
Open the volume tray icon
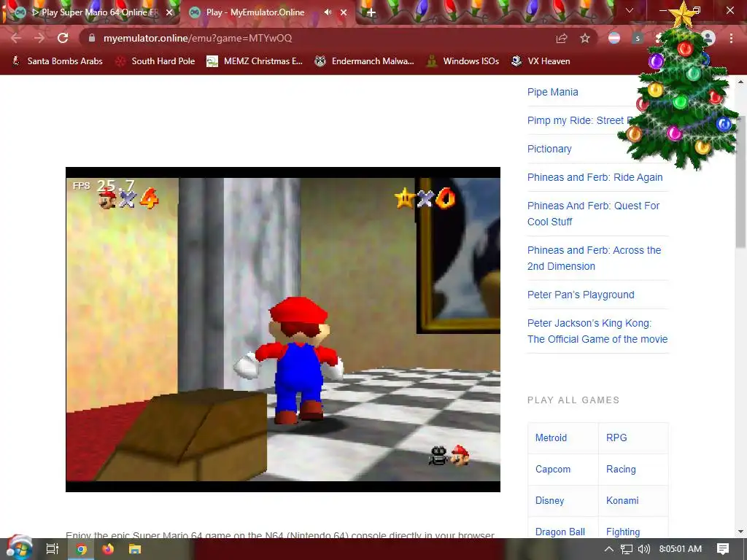pyautogui.click(x=643, y=549)
